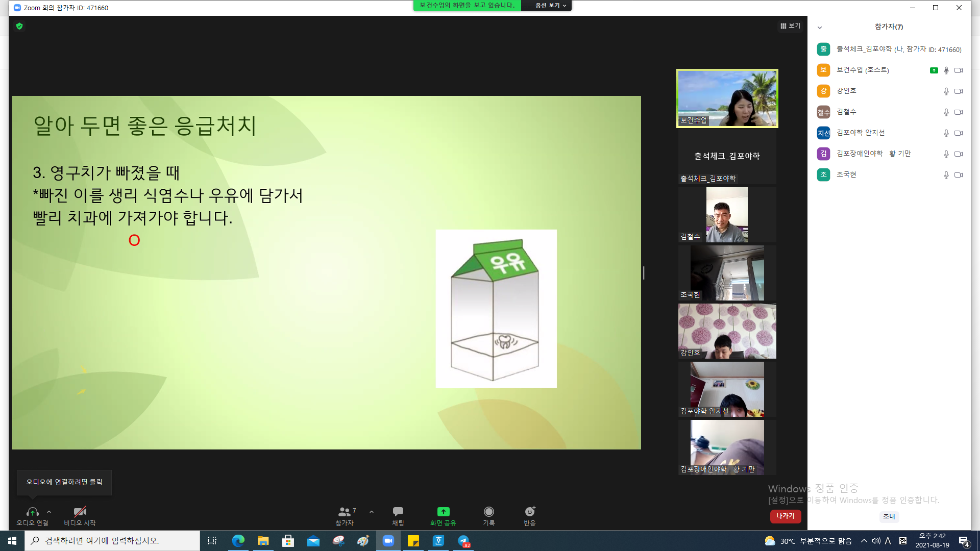Open Telegram from the taskbar

click(463, 541)
